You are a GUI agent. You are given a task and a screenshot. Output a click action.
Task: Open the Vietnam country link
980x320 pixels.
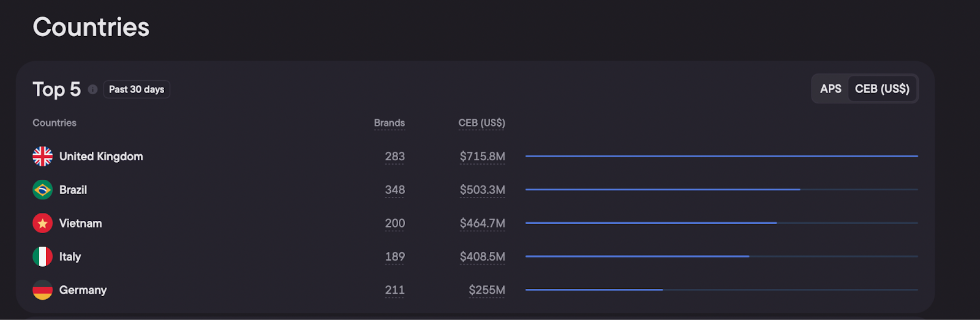point(80,223)
